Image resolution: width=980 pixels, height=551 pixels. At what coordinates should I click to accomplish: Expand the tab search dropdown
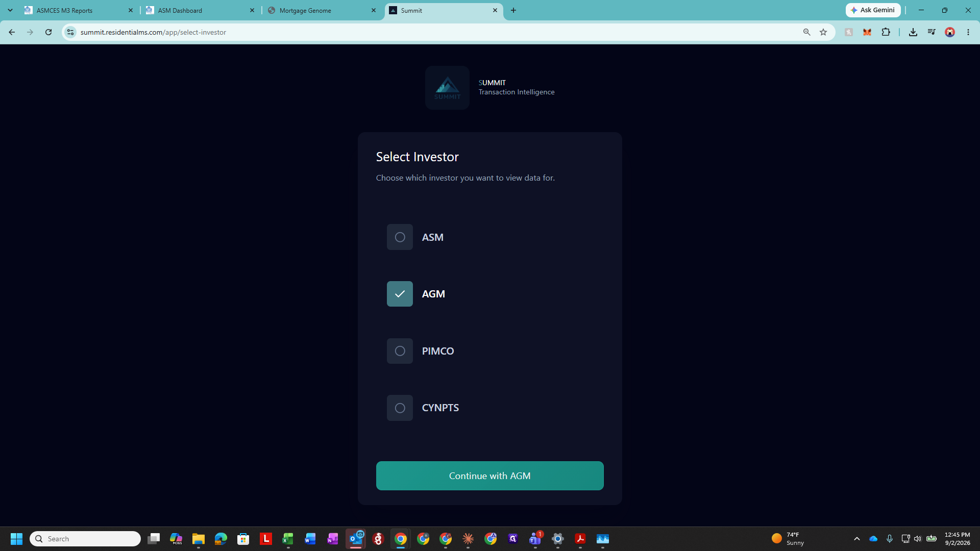(10, 10)
